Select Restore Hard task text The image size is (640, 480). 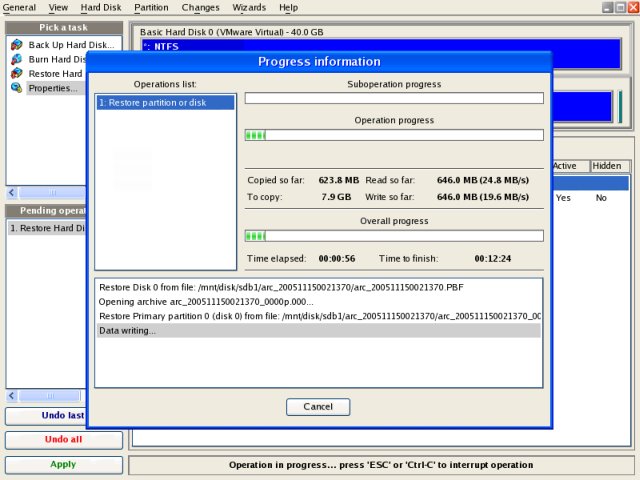click(x=56, y=74)
